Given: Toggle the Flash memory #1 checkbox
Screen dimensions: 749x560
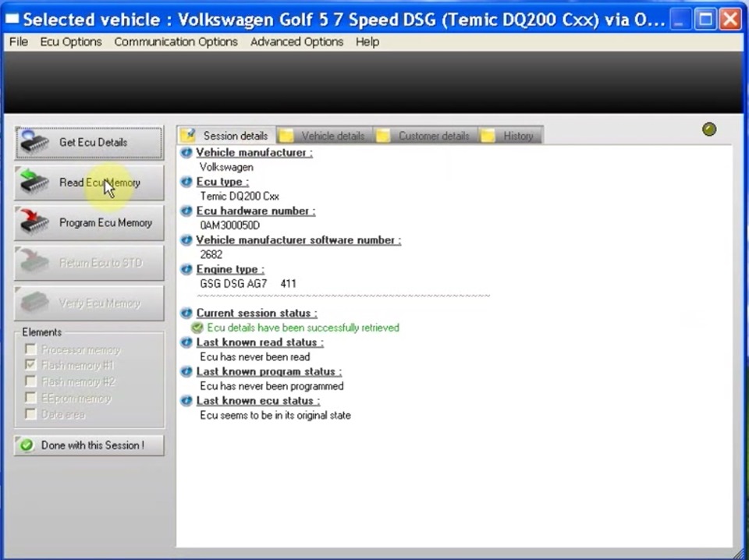Looking at the screenshot, I should coord(30,365).
